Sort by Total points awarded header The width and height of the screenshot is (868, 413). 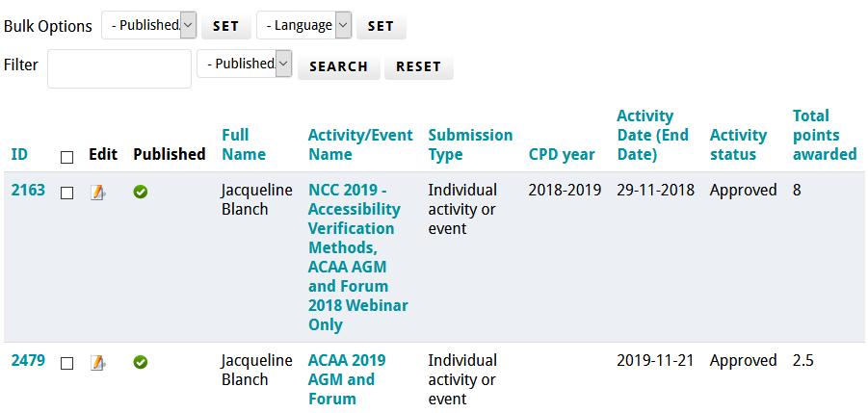pos(825,135)
